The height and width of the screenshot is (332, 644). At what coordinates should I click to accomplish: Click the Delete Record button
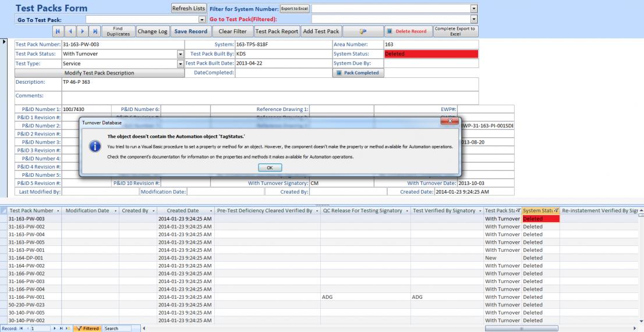coord(408,31)
